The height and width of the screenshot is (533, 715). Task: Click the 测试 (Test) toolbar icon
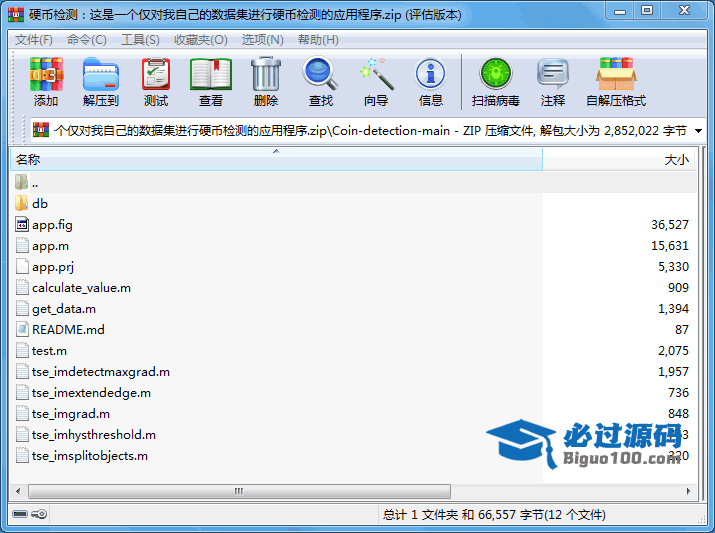tap(156, 74)
